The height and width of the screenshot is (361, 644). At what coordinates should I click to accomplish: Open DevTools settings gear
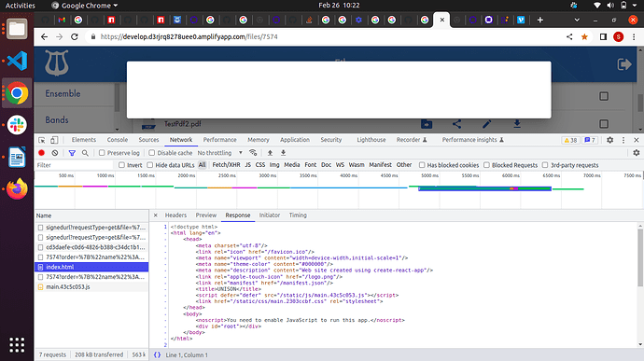pyautogui.click(x=609, y=140)
